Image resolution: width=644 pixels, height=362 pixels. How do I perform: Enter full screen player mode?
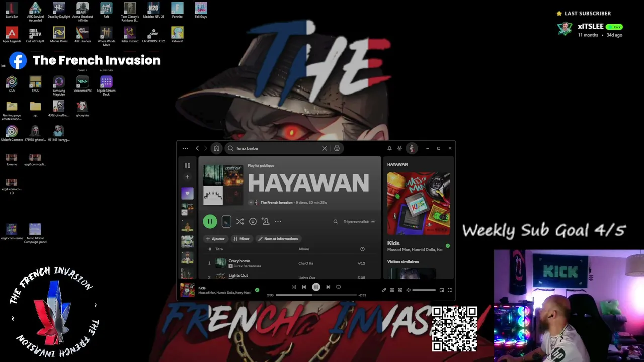pos(450,290)
